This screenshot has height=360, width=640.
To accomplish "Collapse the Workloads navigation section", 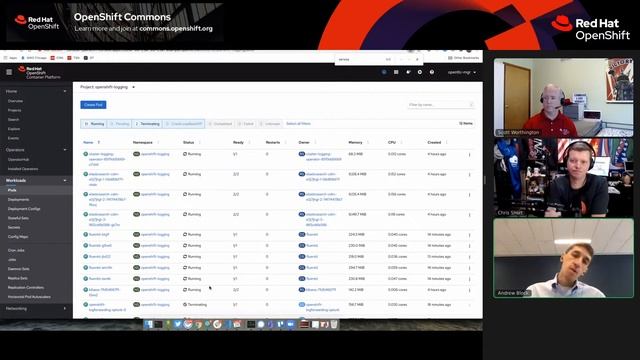I will 36,180.
